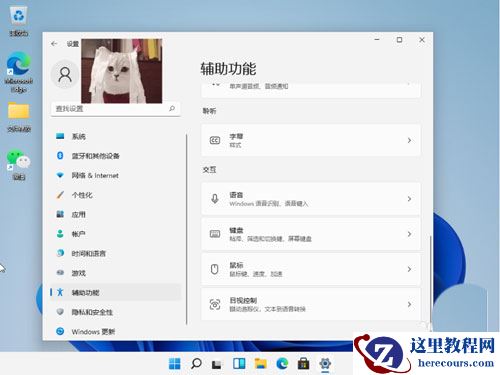Select Windows 更新 text in sidebar
500x375 pixels.
point(93,332)
